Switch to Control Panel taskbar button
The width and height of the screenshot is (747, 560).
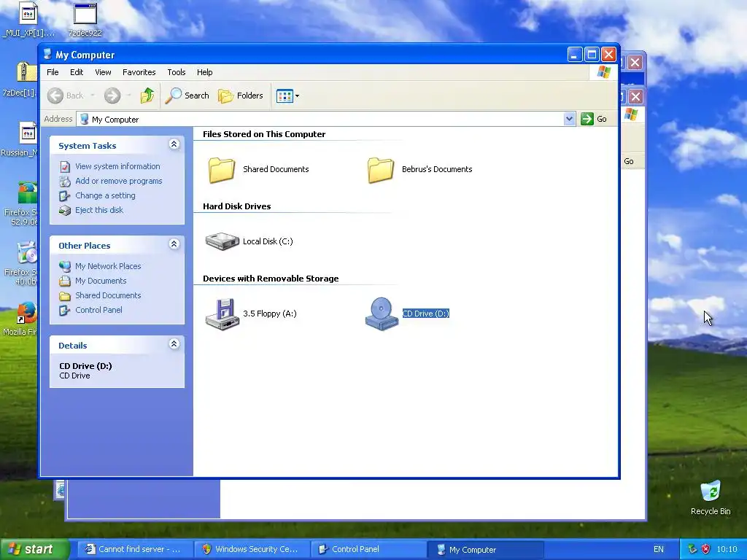tap(368, 550)
